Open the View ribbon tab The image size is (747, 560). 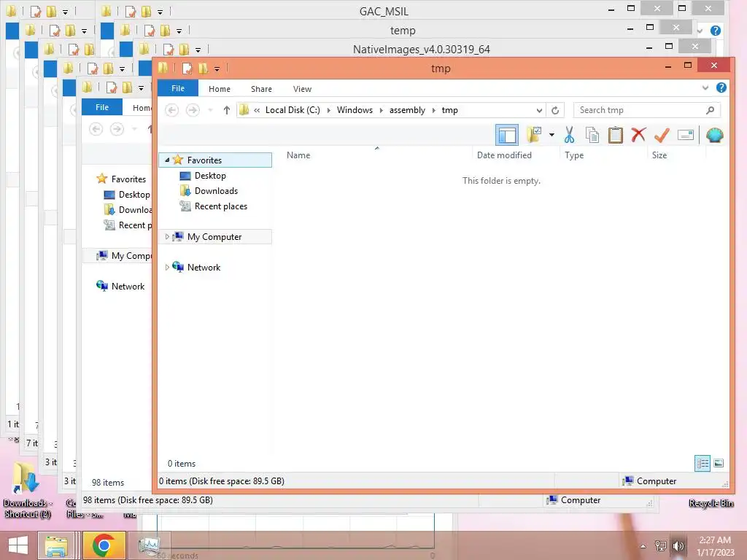point(302,88)
